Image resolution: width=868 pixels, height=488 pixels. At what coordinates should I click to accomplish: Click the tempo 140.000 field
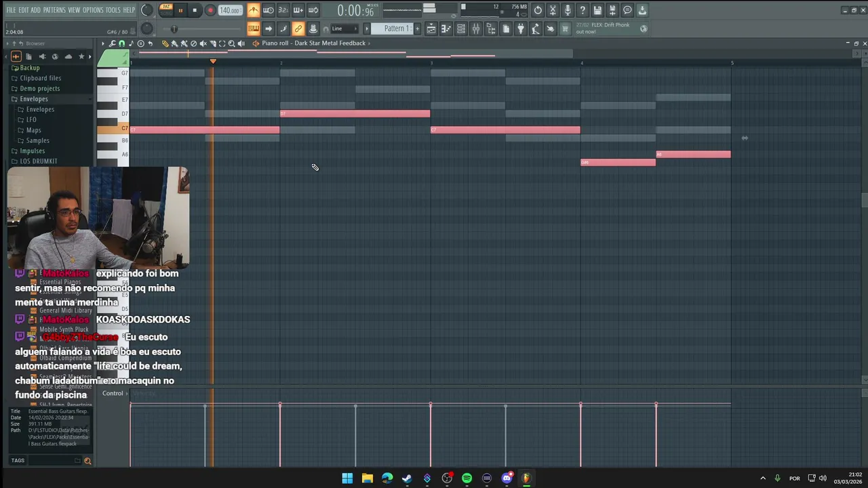(x=231, y=10)
